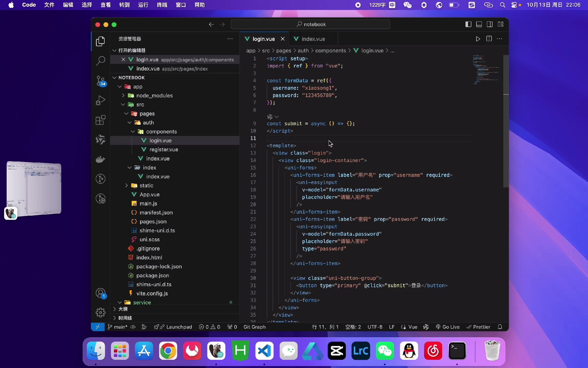Expand the node_modules folder
588x368 pixels.
click(123, 96)
